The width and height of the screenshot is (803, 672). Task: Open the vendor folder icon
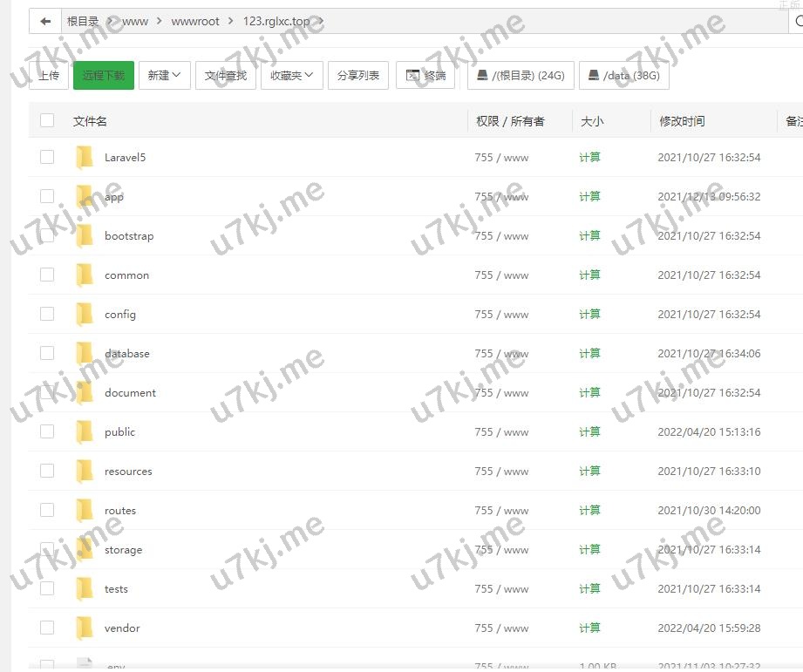tap(85, 628)
